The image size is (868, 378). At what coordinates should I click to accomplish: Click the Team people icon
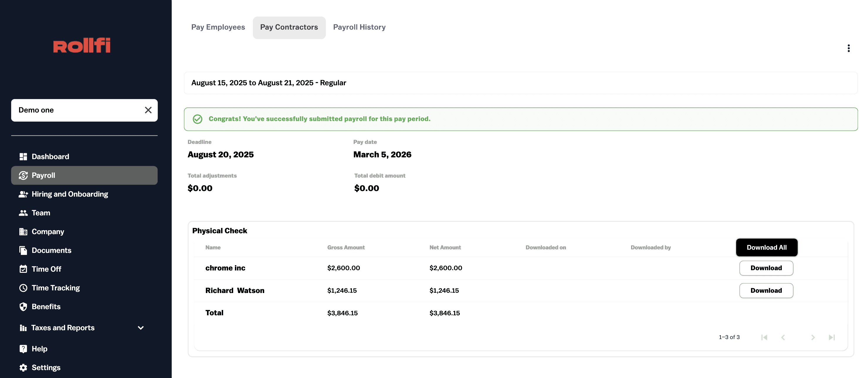coord(23,213)
